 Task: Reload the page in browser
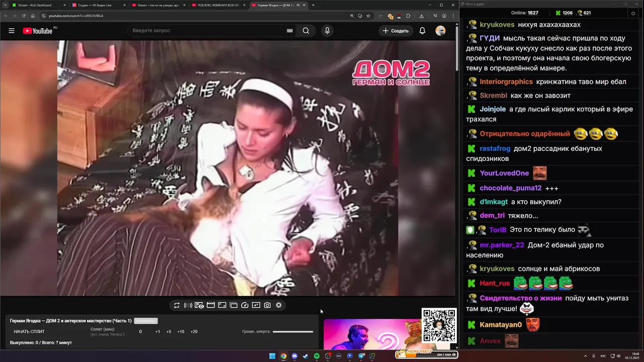[x=24, y=16]
